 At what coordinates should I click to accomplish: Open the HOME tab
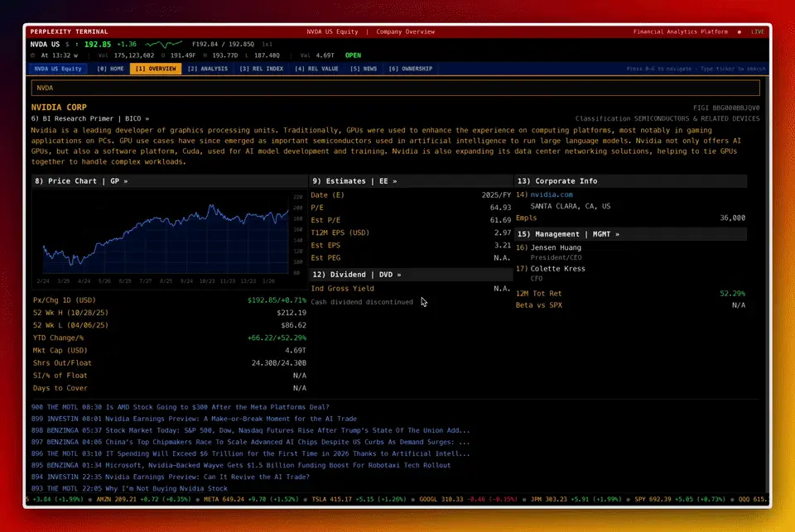click(110, 69)
